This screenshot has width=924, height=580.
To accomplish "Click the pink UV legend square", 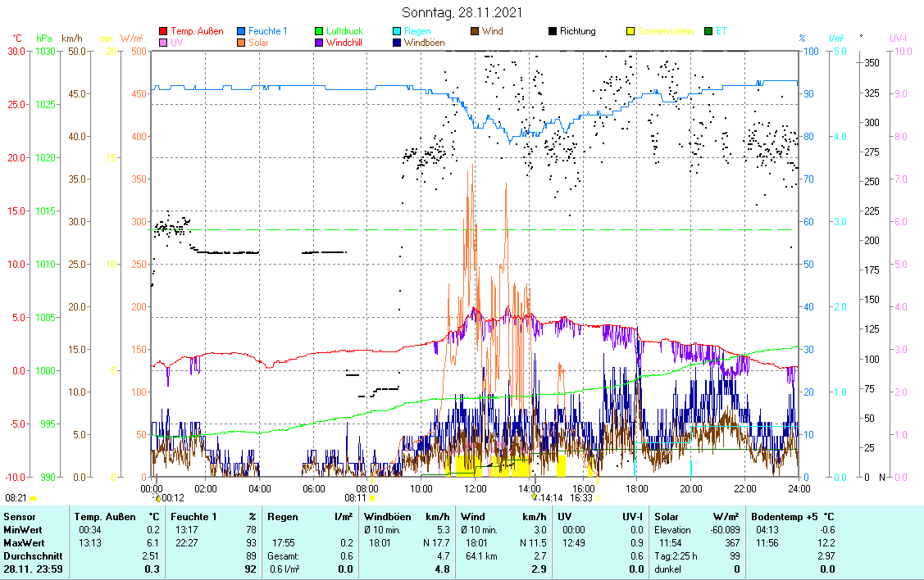I will click(x=162, y=43).
